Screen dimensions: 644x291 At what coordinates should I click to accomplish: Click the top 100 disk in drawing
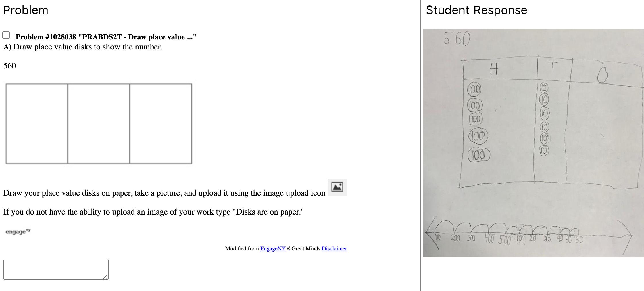pyautogui.click(x=474, y=89)
